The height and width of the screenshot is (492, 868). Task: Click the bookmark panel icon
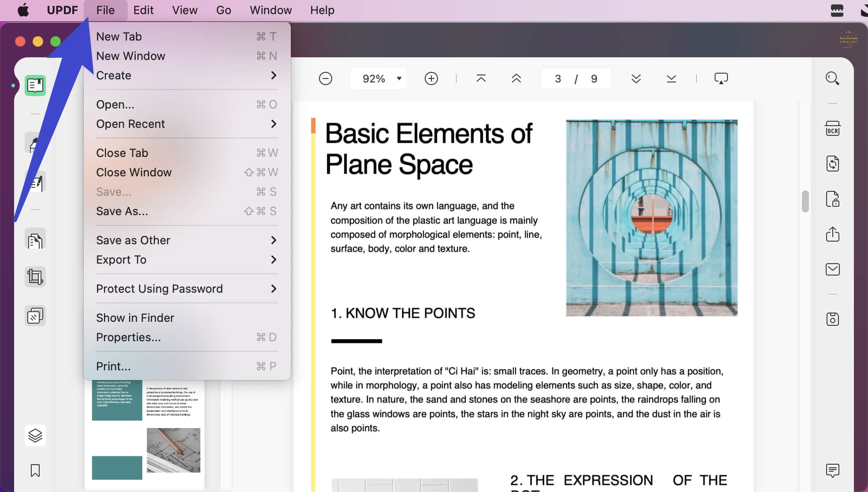pos(34,470)
